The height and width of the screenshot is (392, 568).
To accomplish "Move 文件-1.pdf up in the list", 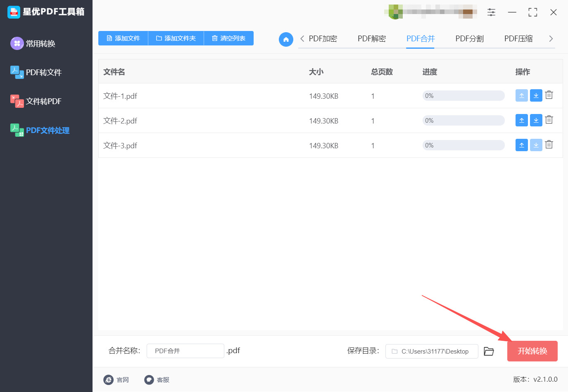I will click(x=522, y=95).
